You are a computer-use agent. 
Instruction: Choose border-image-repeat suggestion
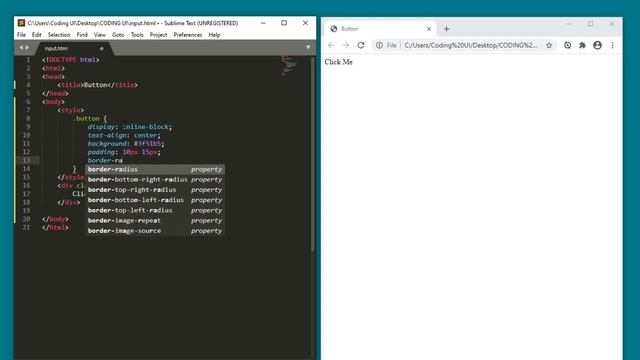tap(155, 220)
